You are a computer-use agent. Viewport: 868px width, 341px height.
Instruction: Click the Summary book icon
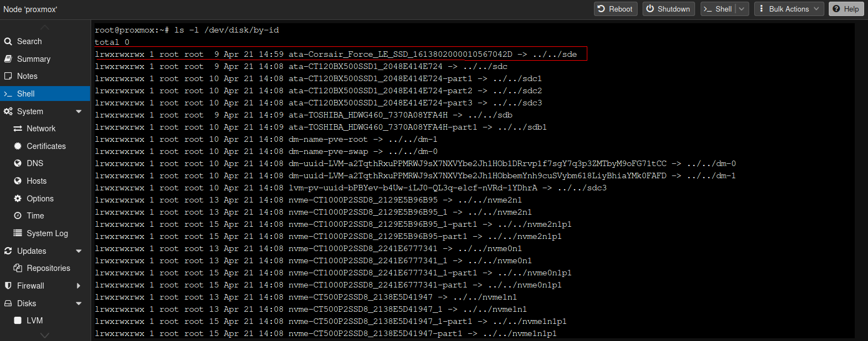point(8,58)
